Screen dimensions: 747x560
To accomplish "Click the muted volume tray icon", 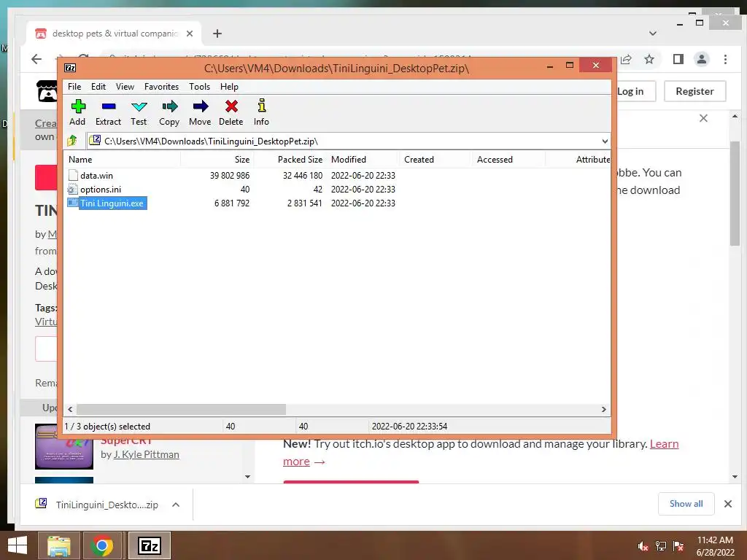I will [x=643, y=546].
